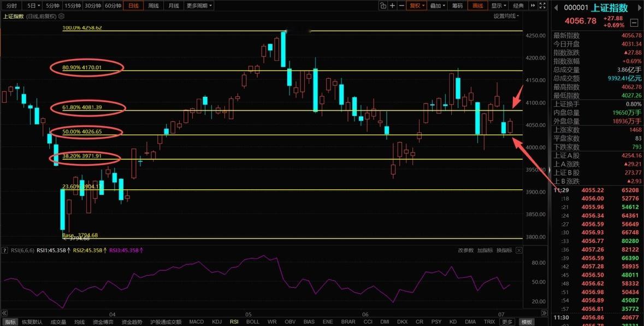Screen dimensions: 644x326
Task: Switch to 经典 classic layout
Action: tap(519, 6)
